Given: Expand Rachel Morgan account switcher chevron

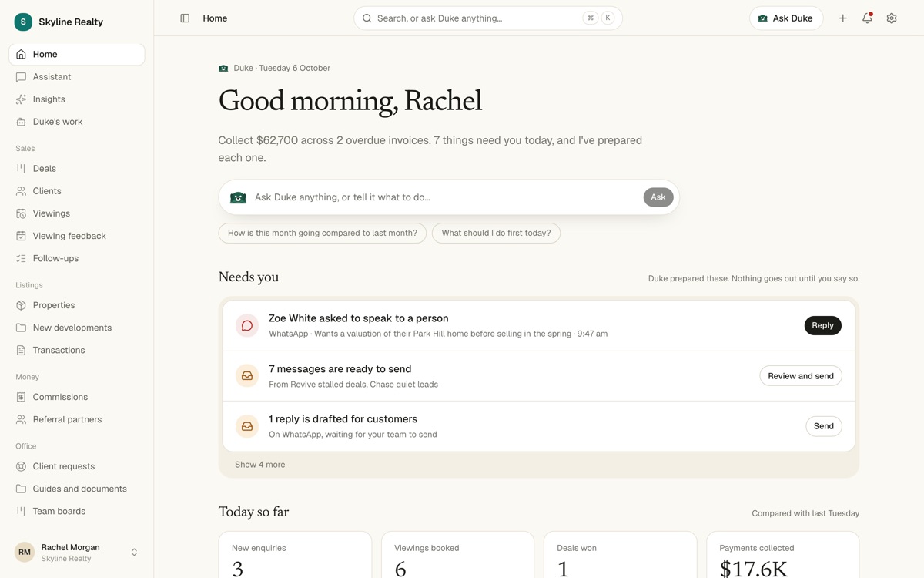Looking at the screenshot, I should 134,553.
